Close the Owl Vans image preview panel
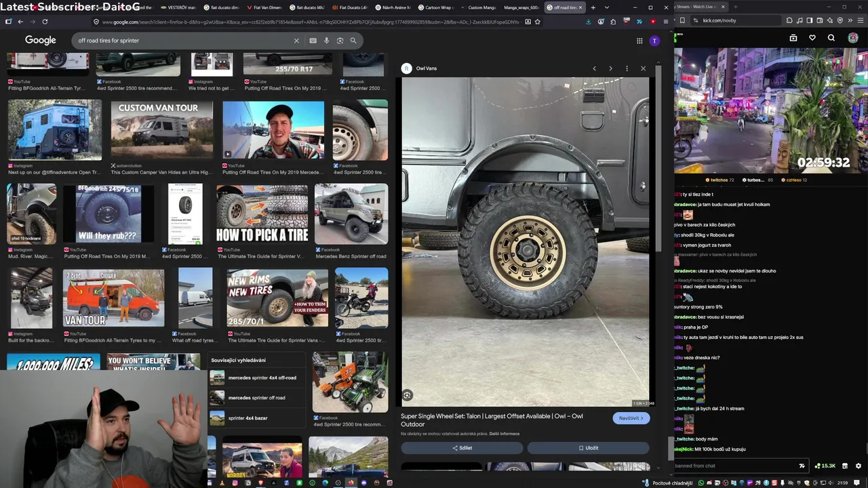 (643, 68)
